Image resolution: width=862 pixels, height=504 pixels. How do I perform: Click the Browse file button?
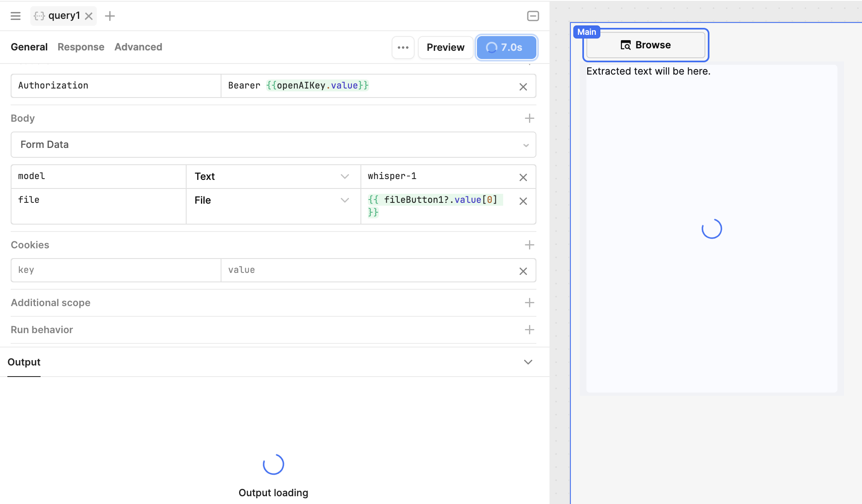[x=645, y=45]
